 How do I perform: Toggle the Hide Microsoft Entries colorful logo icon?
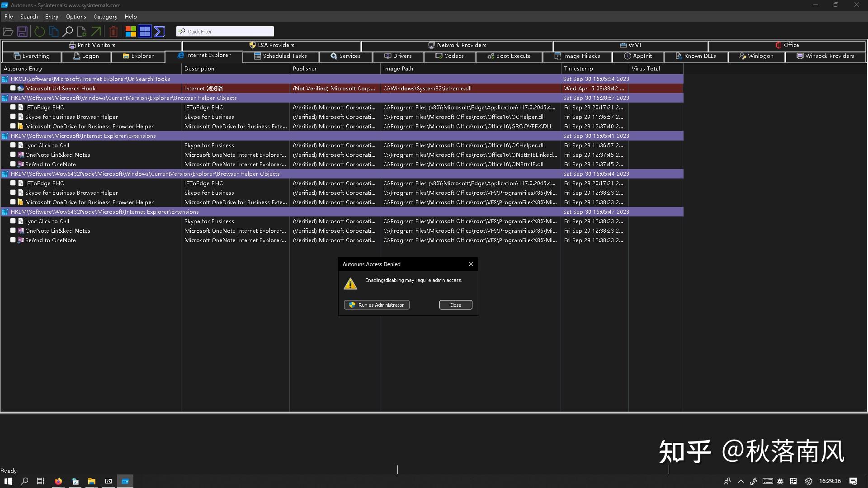pos(131,32)
